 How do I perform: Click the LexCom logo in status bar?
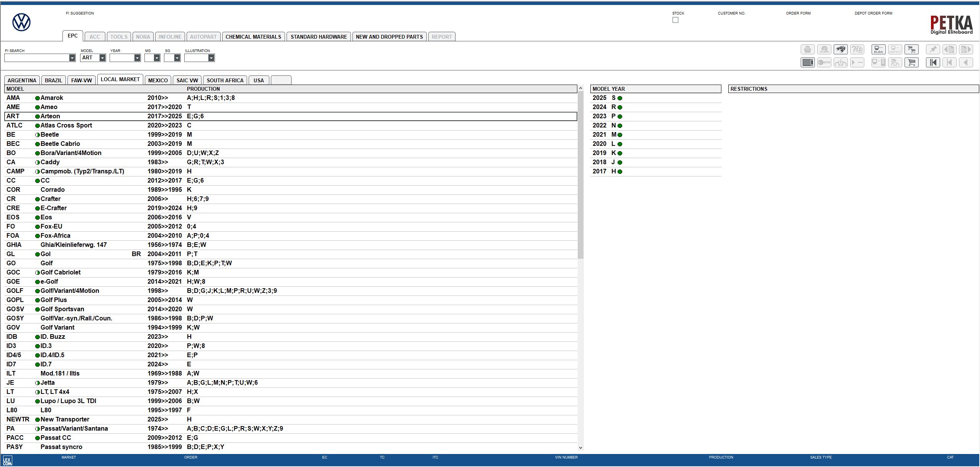tap(7, 460)
